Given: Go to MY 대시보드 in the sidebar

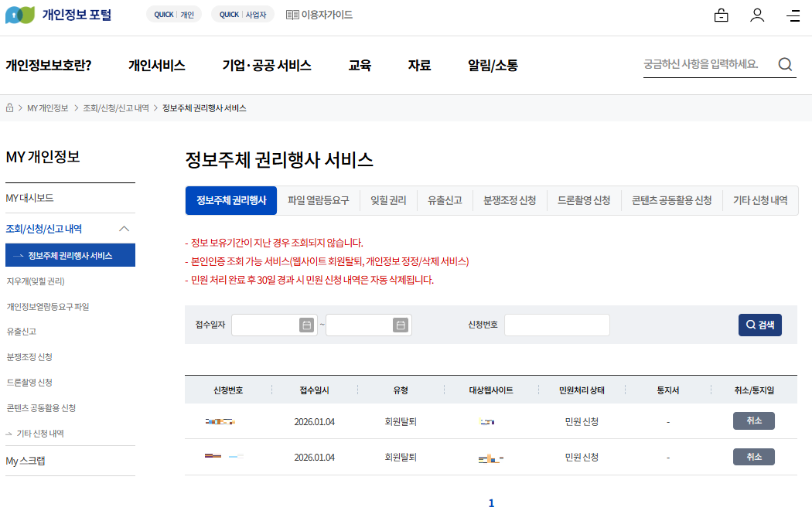Looking at the screenshot, I should point(30,198).
